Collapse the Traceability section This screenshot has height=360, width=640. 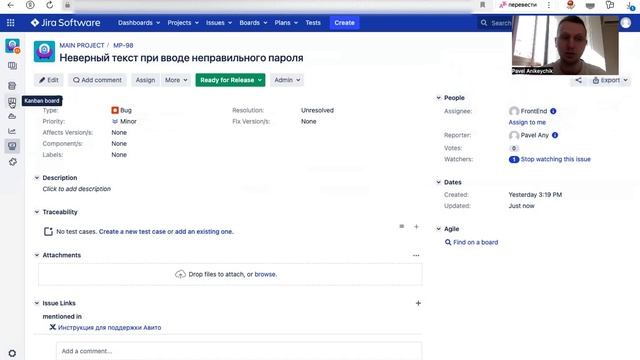coord(37,212)
